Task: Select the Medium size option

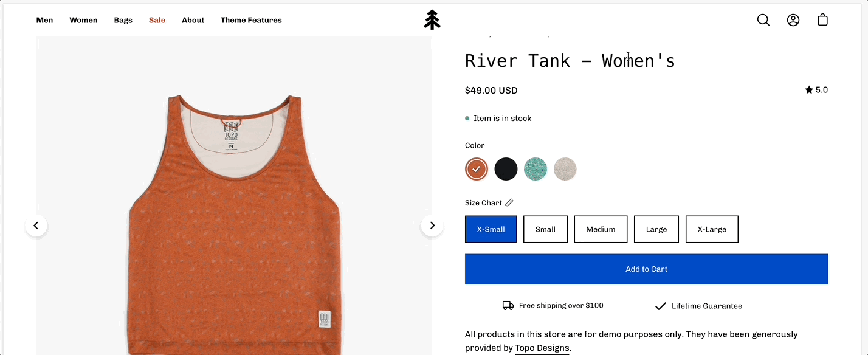Action: 601,229
